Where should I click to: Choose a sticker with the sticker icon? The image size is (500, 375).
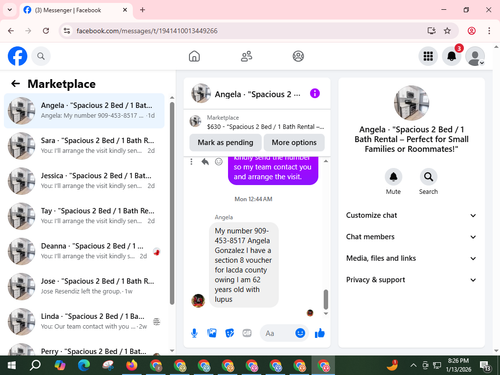click(229, 333)
